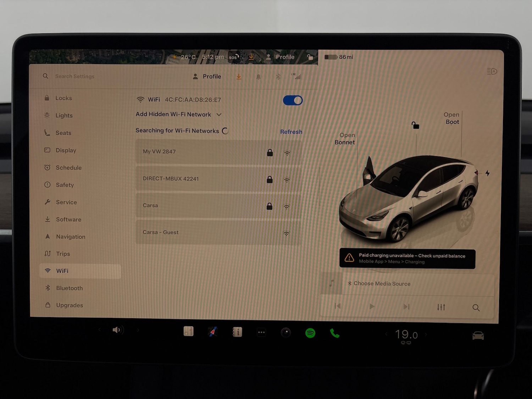Refresh the Wi-Fi network list
532x399 pixels.
[291, 132]
